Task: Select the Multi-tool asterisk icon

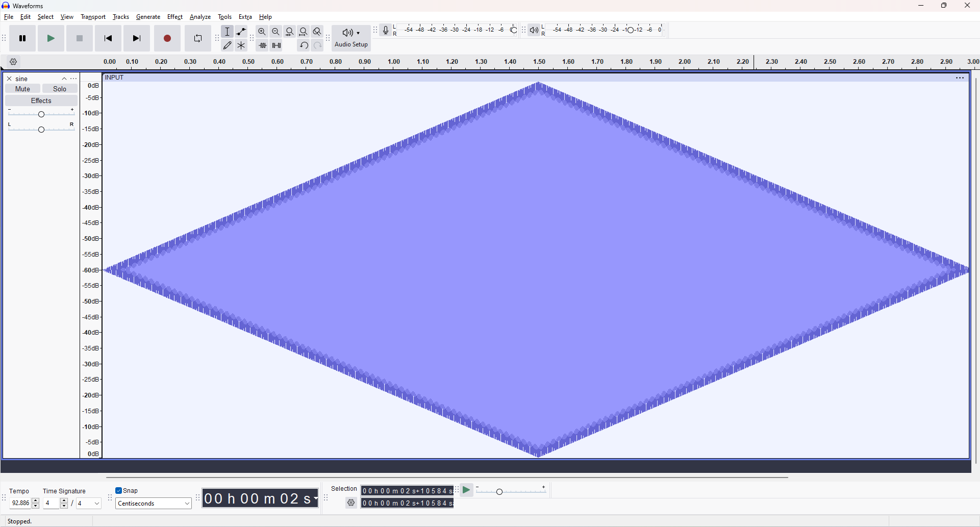Action: 241,45
